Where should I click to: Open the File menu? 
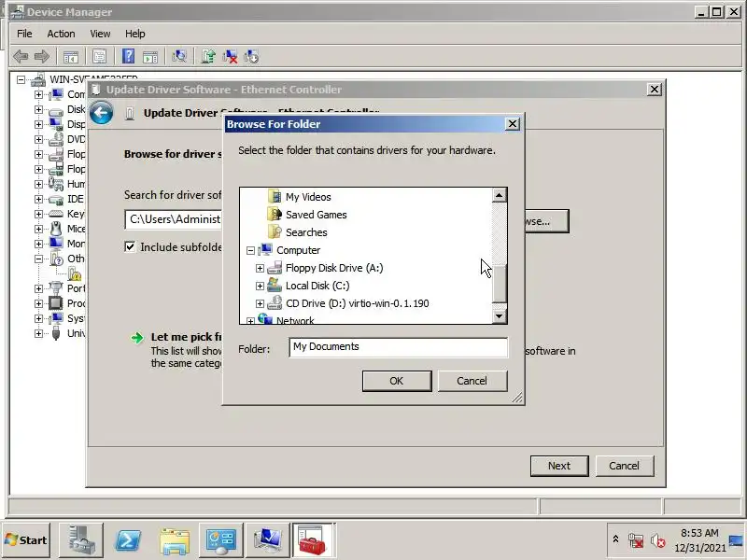(x=24, y=34)
